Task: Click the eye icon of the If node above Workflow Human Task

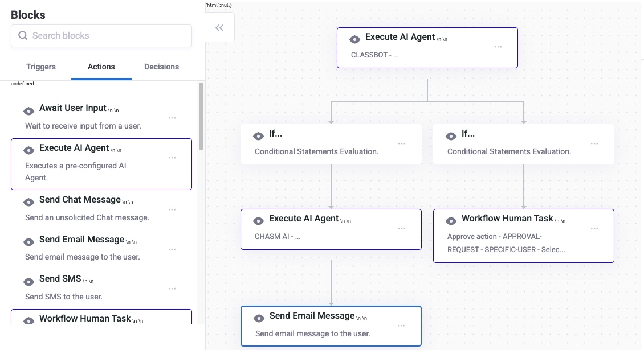Action: (x=451, y=136)
